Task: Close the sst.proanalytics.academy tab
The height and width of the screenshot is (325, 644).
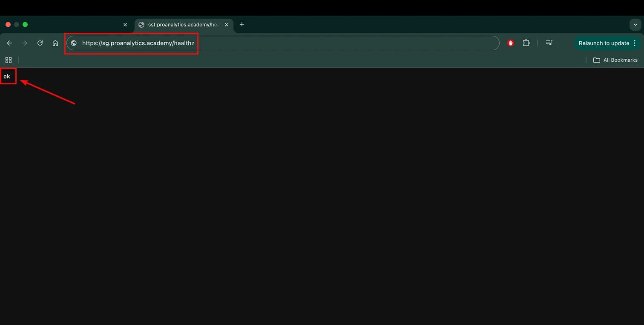Action: [227, 25]
